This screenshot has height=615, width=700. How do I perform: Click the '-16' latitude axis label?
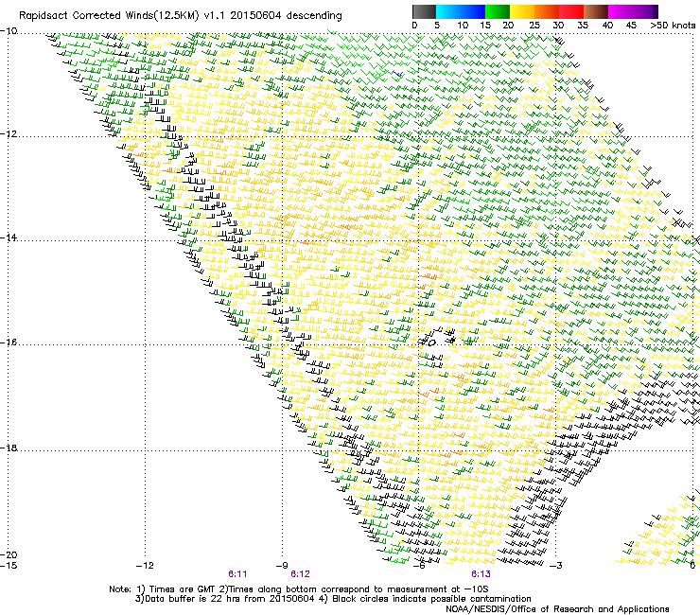(9, 343)
